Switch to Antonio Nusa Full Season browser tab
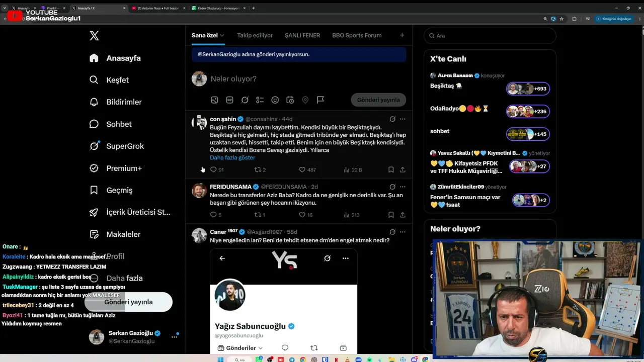The width and height of the screenshot is (644, 362). pyautogui.click(x=158, y=8)
